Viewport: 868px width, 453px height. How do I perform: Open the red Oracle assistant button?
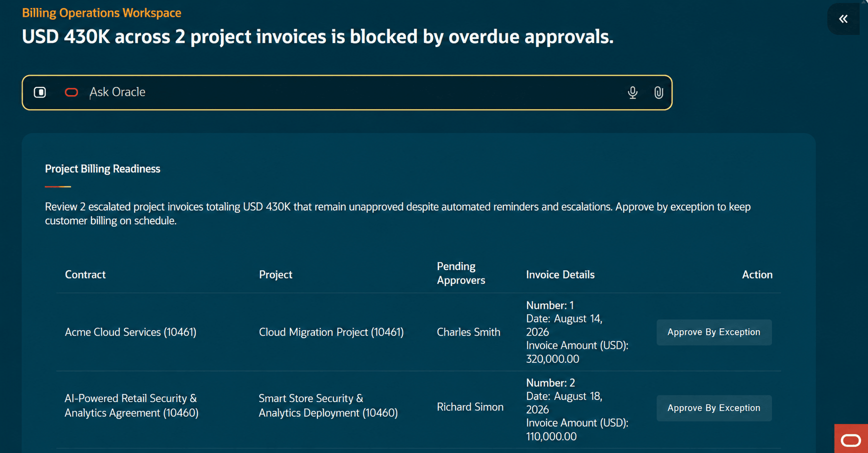pos(851,439)
